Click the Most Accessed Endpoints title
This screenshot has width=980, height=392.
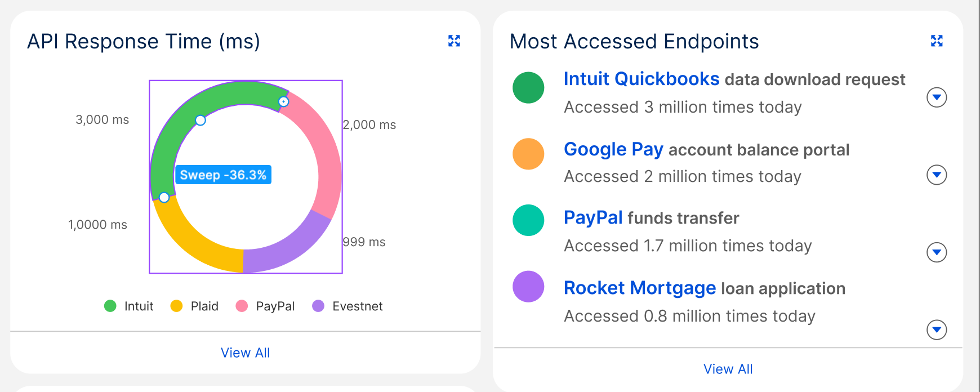click(634, 41)
